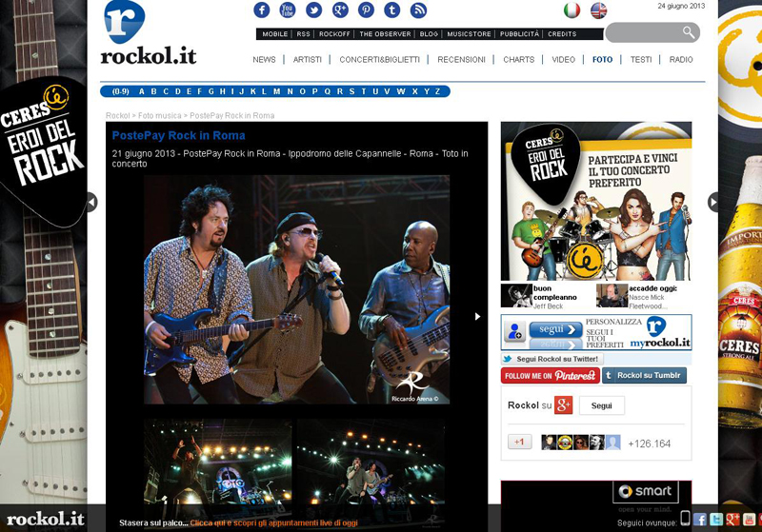Open Twitter icon in footer bar

click(x=716, y=520)
